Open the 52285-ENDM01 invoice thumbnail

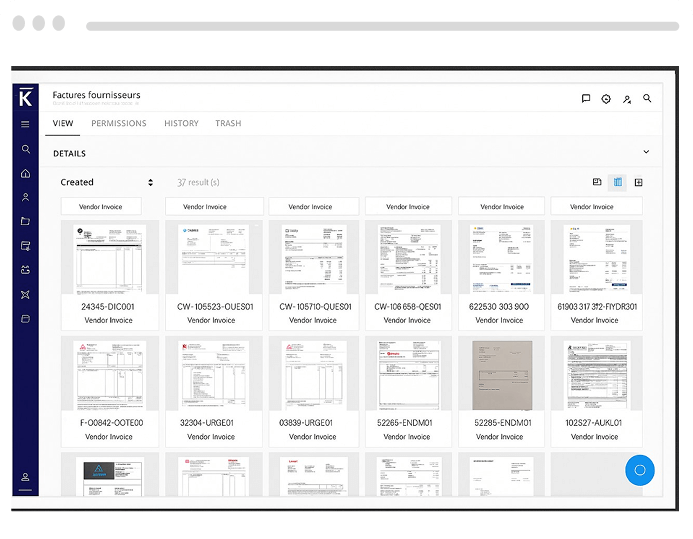point(502,375)
